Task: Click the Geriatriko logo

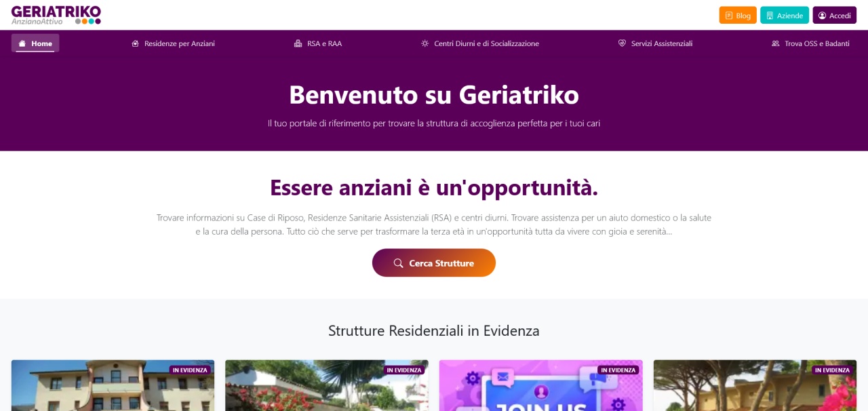Action: (x=56, y=15)
